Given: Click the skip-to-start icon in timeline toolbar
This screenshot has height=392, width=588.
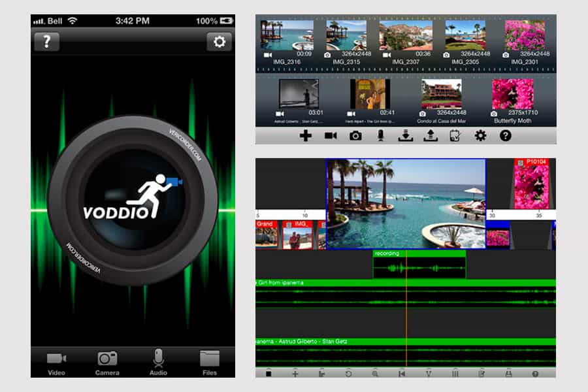Looking at the screenshot, I should tap(402, 374).
